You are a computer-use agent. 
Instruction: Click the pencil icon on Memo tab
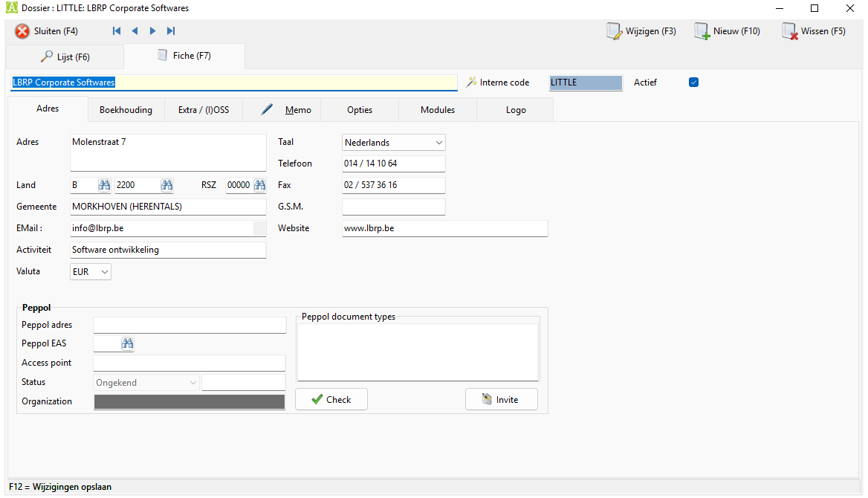point(267,109)
